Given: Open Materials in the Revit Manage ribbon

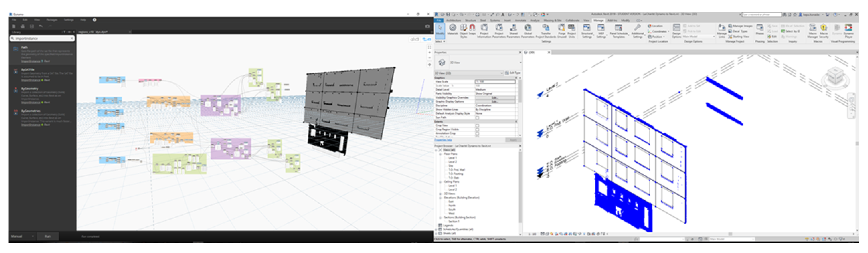Looking at the screenshot, I should (x=453, y=29).
